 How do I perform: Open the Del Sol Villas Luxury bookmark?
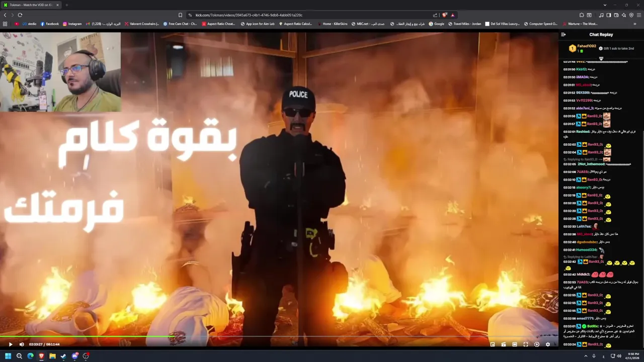point(502,24)
